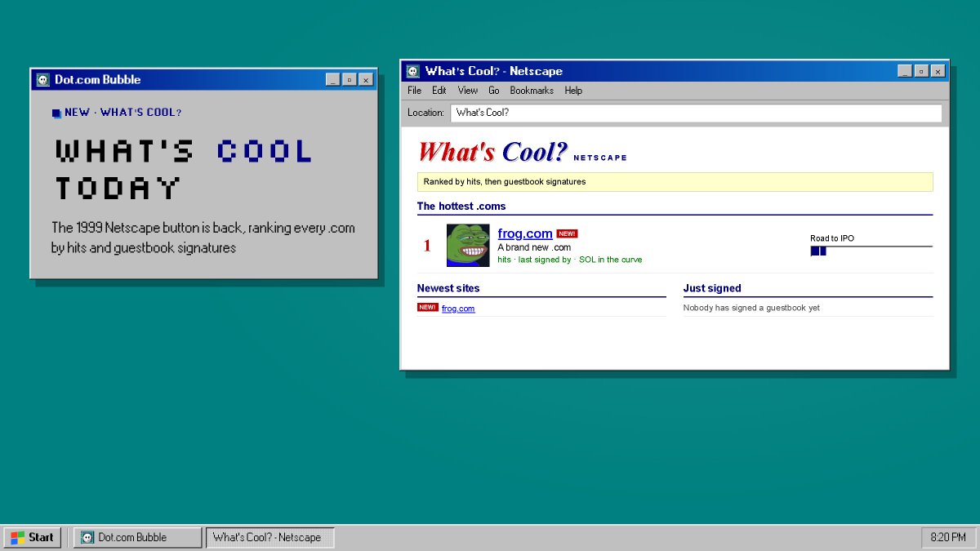
Task: Click the Road to IPO progress bar
Action: 871,251
